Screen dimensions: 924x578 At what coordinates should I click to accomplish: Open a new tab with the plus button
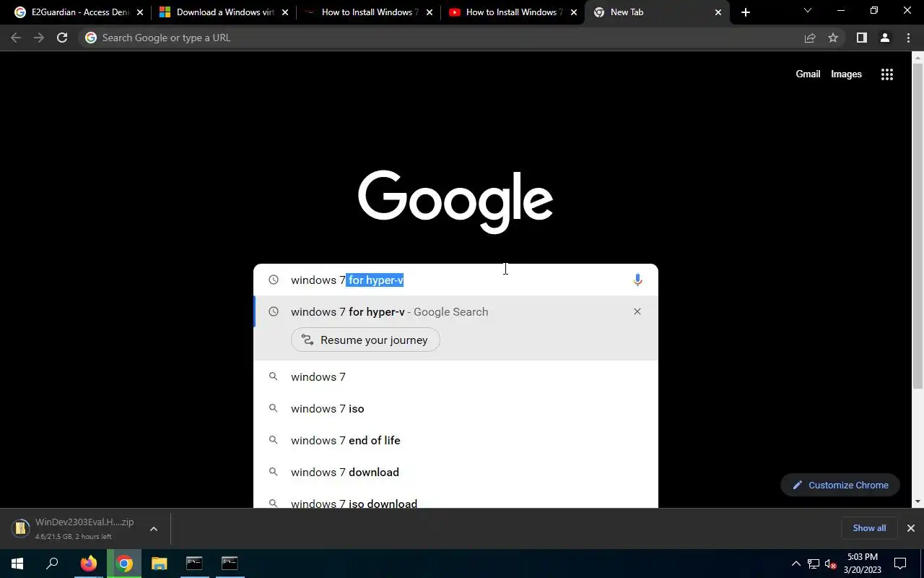tap(746, 12)
